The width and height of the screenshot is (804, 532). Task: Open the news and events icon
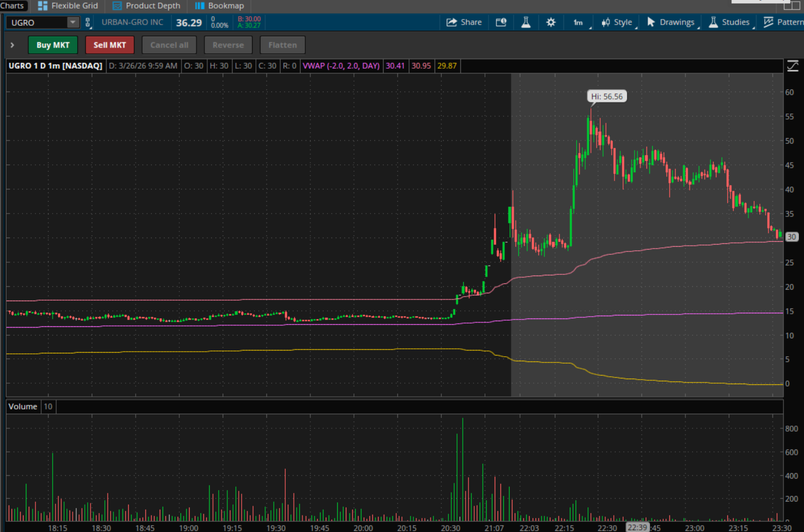pyautogui.click(x=501, y=22)
